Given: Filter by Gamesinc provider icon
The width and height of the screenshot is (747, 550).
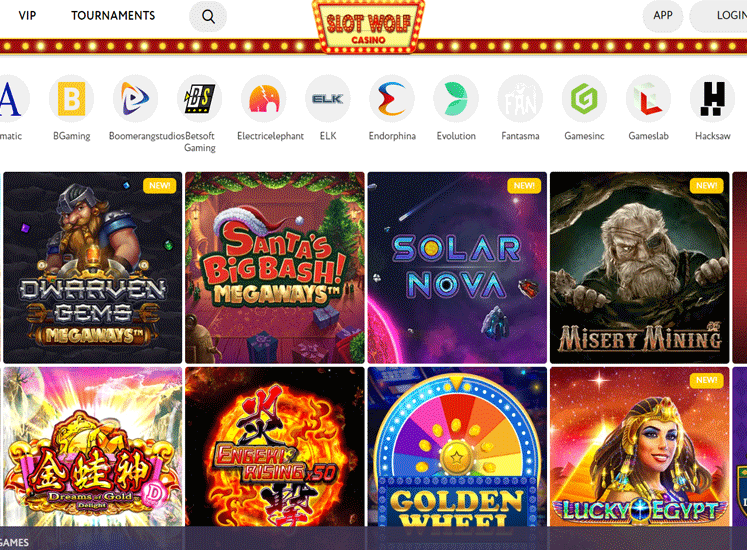Looking at the screenshot, I should pyautogui.click(x=584, y=99).
